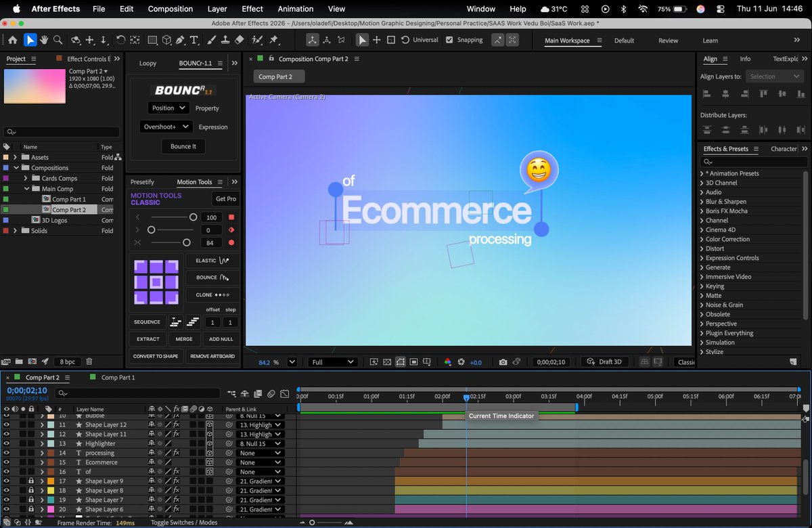Click the ELASTIC preset in Motion Tools

click(212, 261)
